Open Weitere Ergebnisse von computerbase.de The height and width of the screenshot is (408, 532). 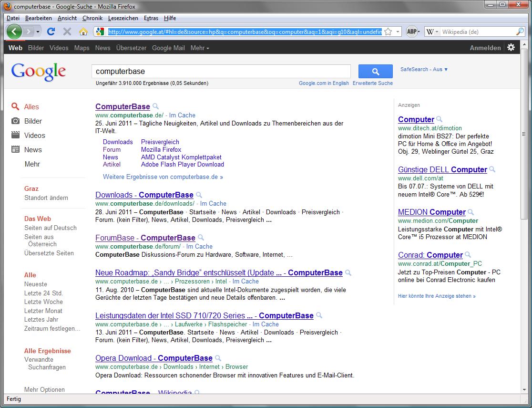[x=163, y=177]
